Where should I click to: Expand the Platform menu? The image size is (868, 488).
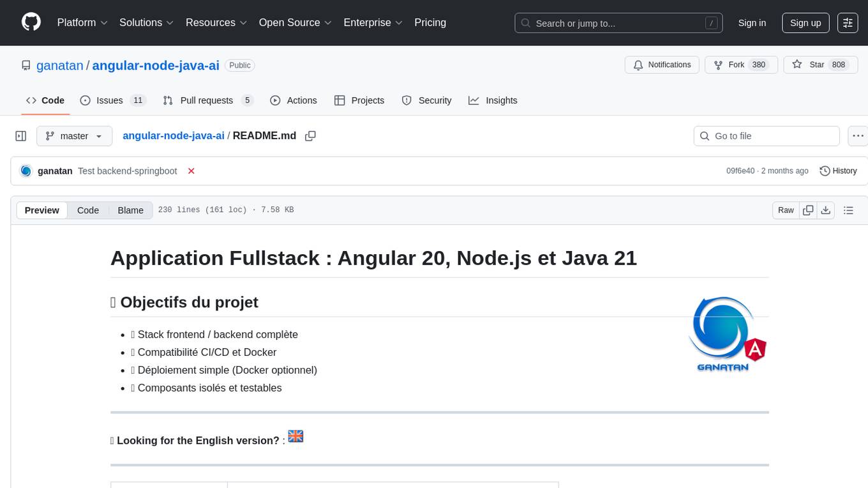tap(82, 22)
